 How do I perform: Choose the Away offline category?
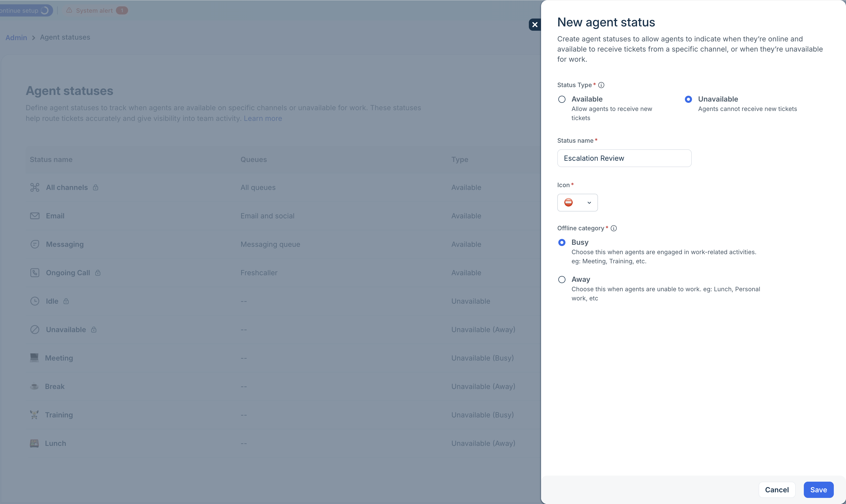562,280
